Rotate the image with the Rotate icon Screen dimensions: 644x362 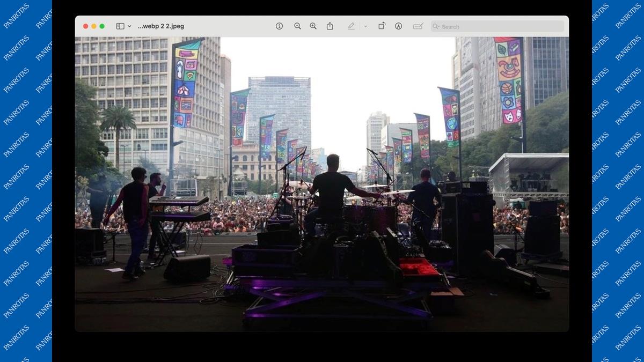[x=382, y=26]
